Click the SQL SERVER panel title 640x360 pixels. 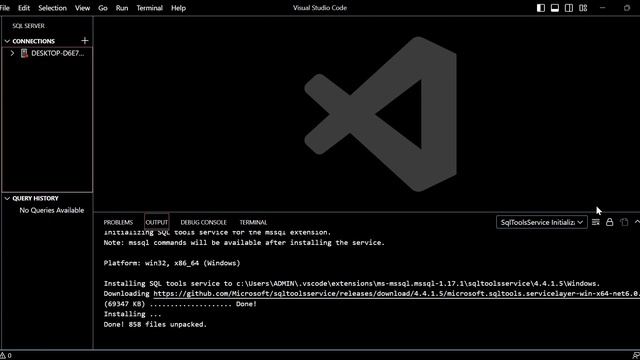click(x=28, y=26)
